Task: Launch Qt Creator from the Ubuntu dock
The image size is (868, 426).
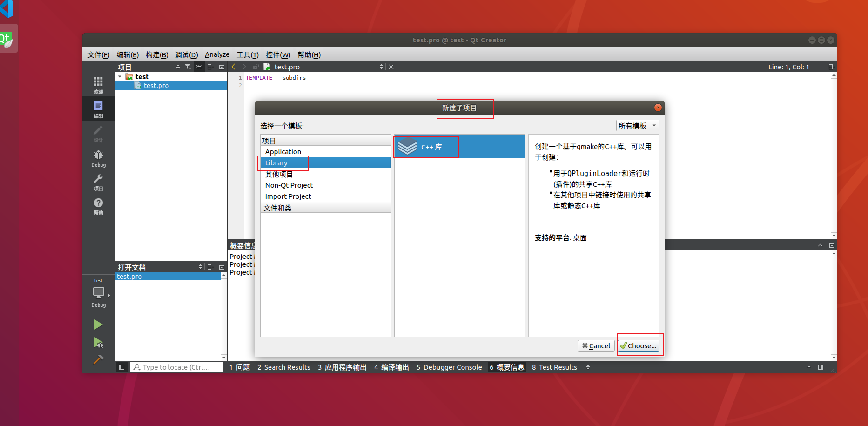Action: pyautogui.click(x=7, y=39)
